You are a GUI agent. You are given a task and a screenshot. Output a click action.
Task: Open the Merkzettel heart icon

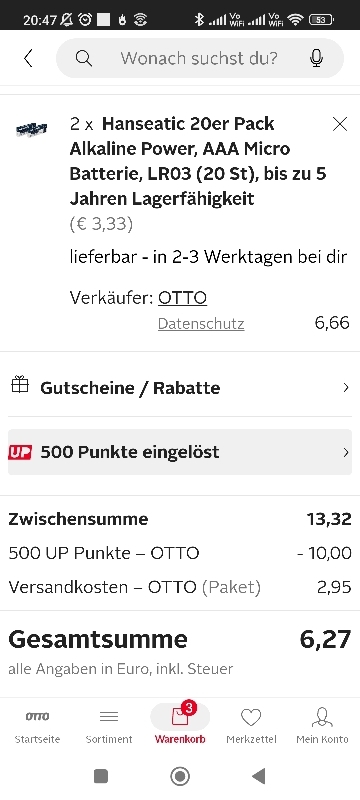(x=251, y=718)
